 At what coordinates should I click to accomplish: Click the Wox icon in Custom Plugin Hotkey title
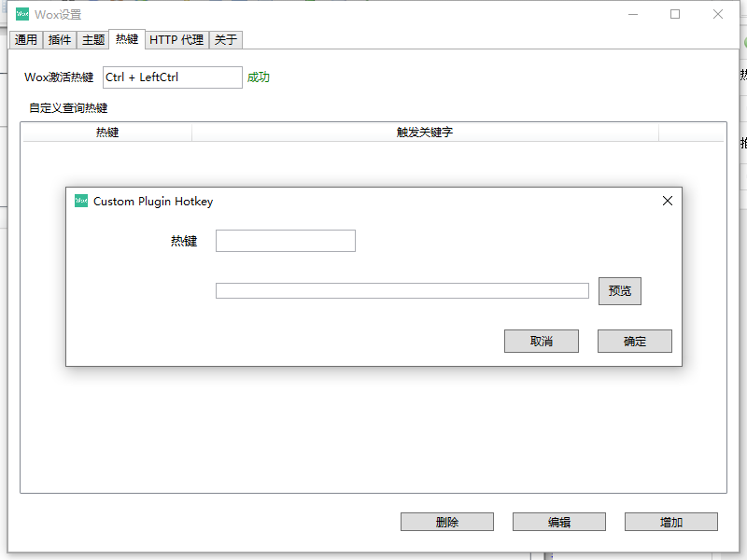tap(81, 201)
